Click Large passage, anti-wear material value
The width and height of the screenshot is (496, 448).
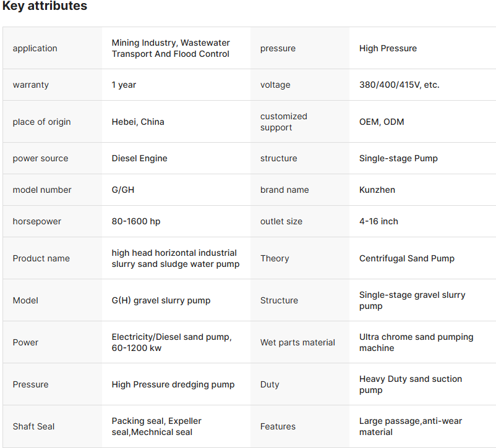coord(410,426)
